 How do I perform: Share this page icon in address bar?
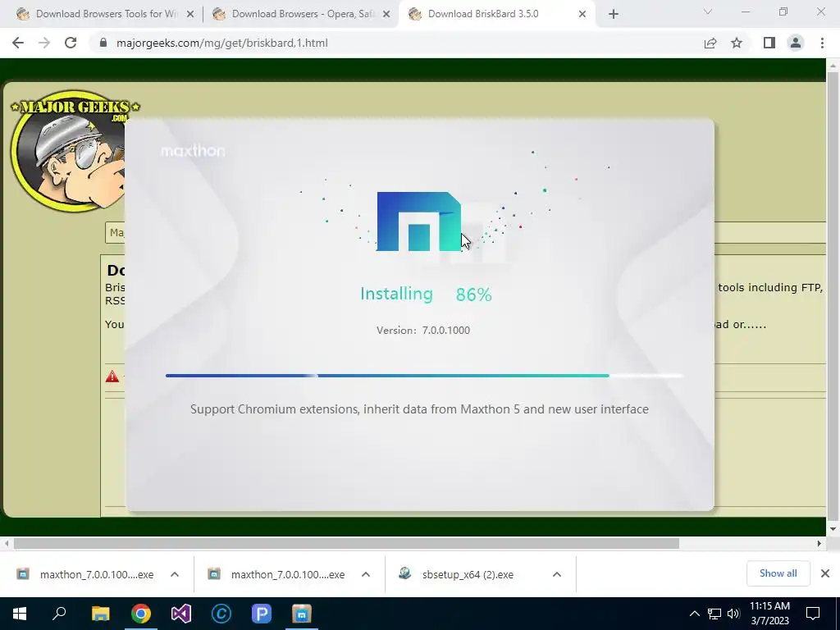[710, 43]
